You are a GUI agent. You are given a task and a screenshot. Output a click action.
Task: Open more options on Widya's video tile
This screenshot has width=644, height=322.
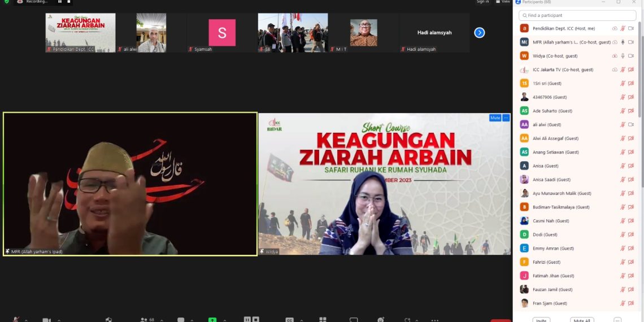(506, 118)
